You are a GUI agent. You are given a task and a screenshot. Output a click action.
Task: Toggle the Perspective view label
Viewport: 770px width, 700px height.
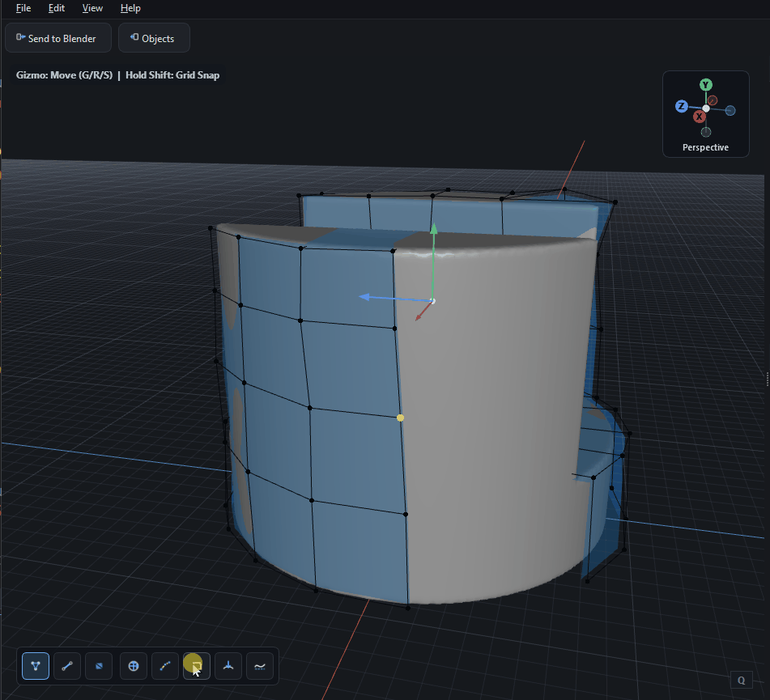(706, 147)
